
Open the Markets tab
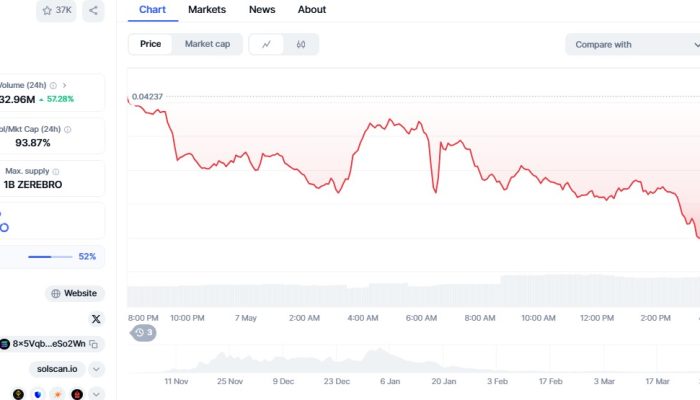click(x=207, y=10)
